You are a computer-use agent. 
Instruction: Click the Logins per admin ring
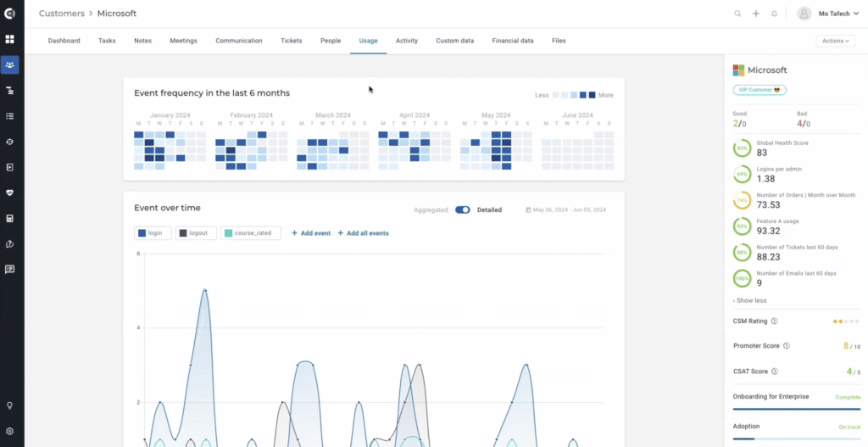click(743, 175)
